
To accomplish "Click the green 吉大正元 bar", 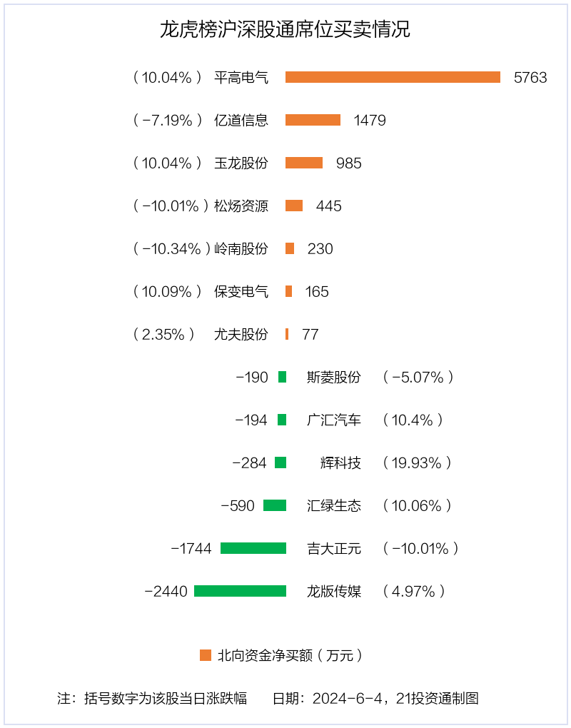I will (x=253, y=548).
